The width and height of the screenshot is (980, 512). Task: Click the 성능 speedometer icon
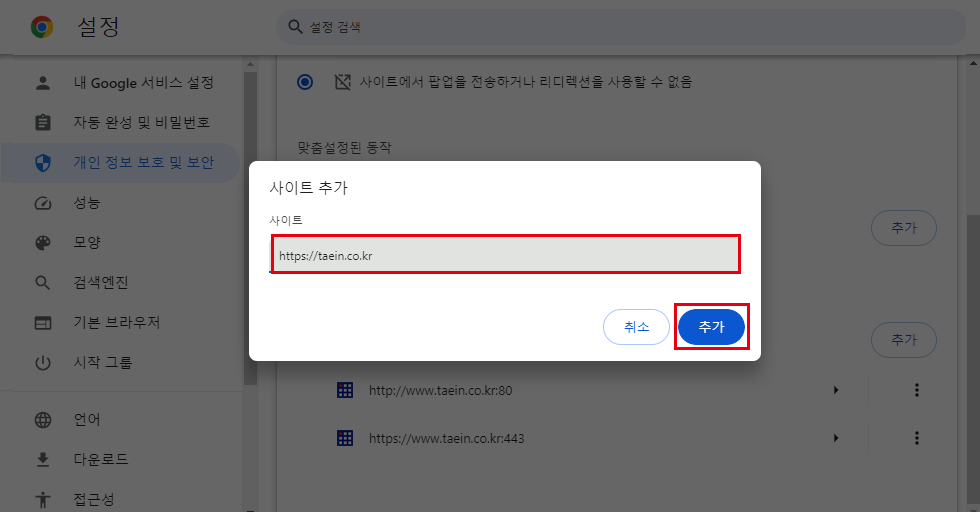[x=42, y=203]
